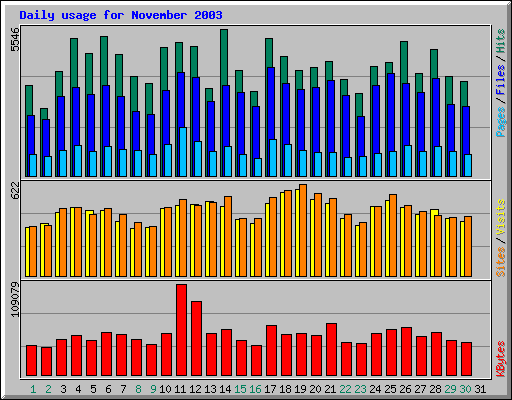The width and height of the screenshot is (512, 400).
Task: Click the 'Visits' legend label
Action: point(501,217)
